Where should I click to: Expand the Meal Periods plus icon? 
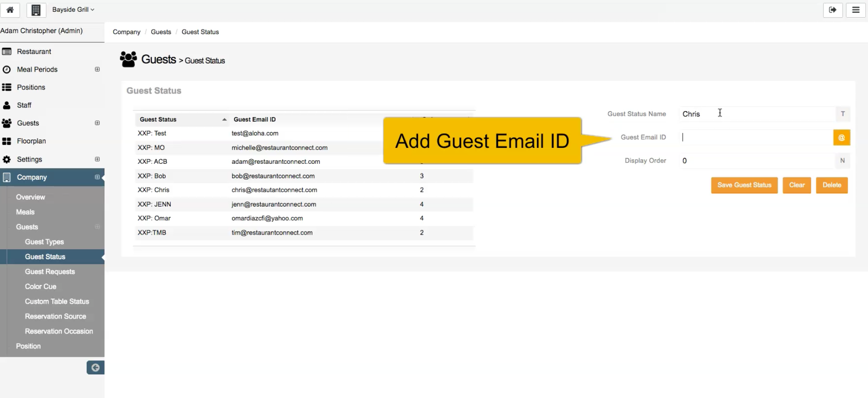97,69
